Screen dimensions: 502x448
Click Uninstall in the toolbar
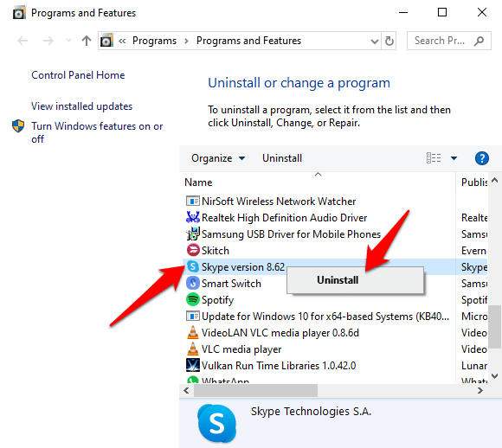click(x=282, y=158)
